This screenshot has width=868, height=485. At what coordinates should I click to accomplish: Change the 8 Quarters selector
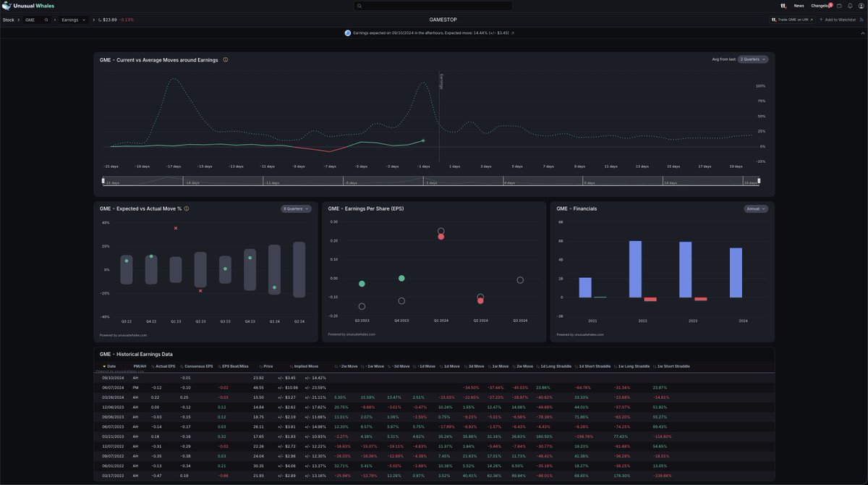click(x=296, y=208)
